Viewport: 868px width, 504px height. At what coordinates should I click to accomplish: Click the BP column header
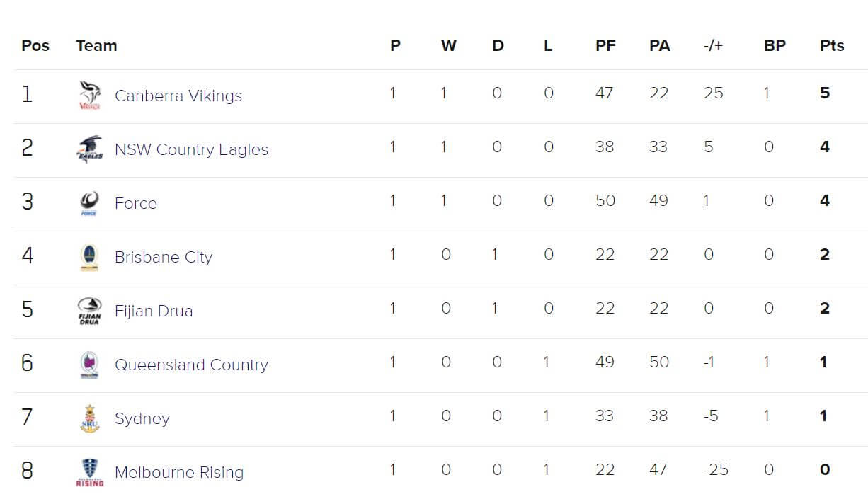coord(775,45)
